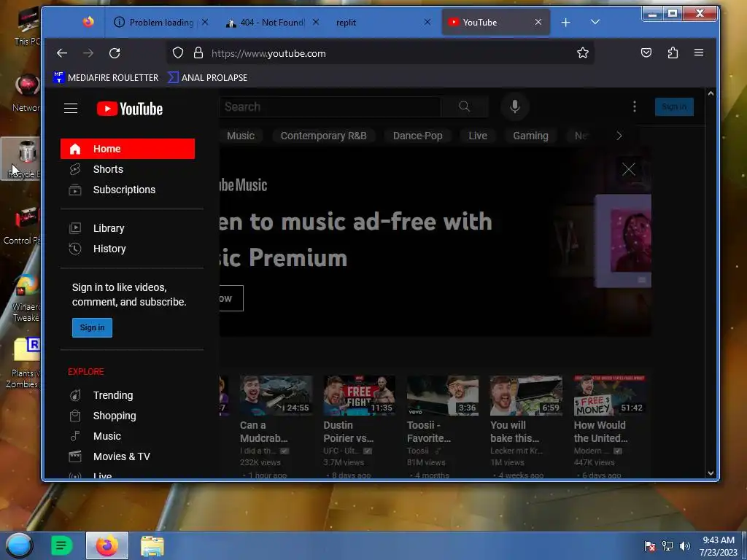Click the page scrollbar up arrow
This screenshot has width=747, height=560.
711,94
